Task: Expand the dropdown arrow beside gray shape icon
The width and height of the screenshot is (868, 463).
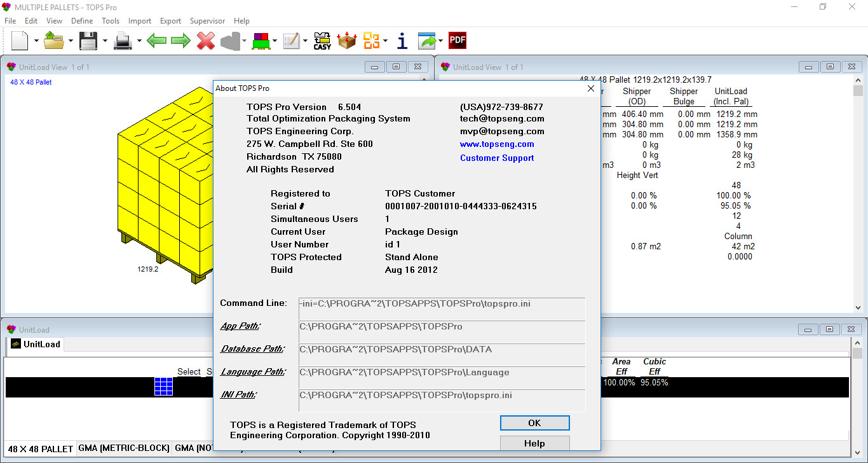Action: [244, 41]
